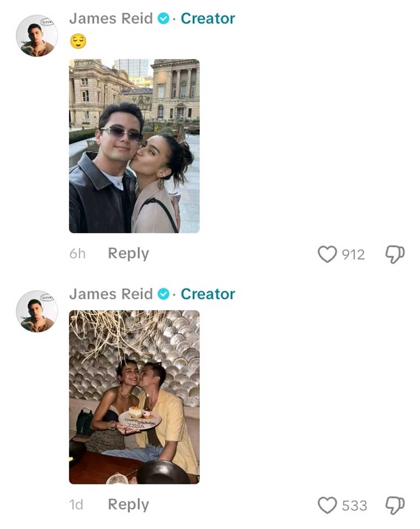Screen dimensions: 420x529
Task: Click the Creator label on first comment
Action: pos(208,18)
